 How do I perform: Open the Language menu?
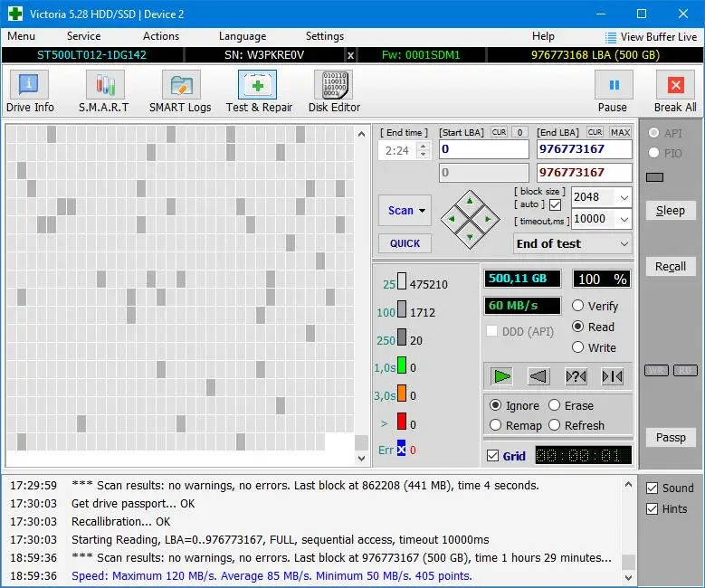(x=243, y=36)
